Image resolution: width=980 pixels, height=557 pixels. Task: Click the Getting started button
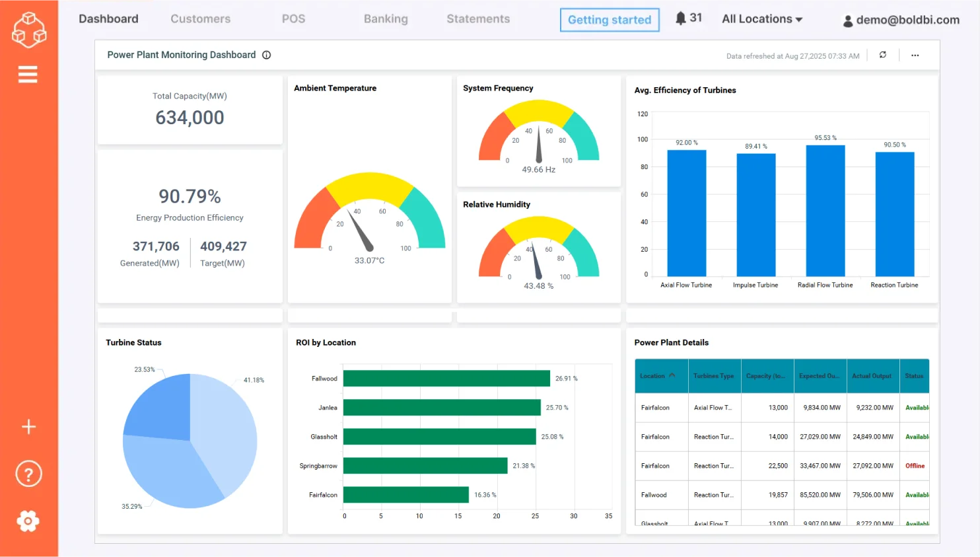coord(609,20)
